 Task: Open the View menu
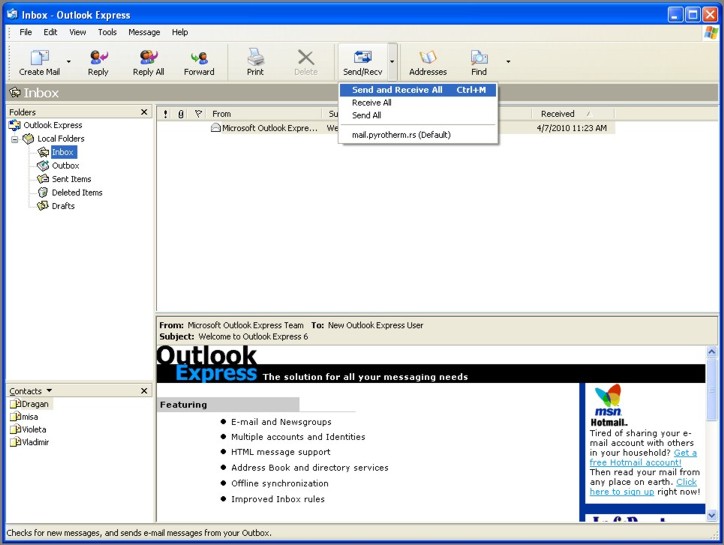78,32
